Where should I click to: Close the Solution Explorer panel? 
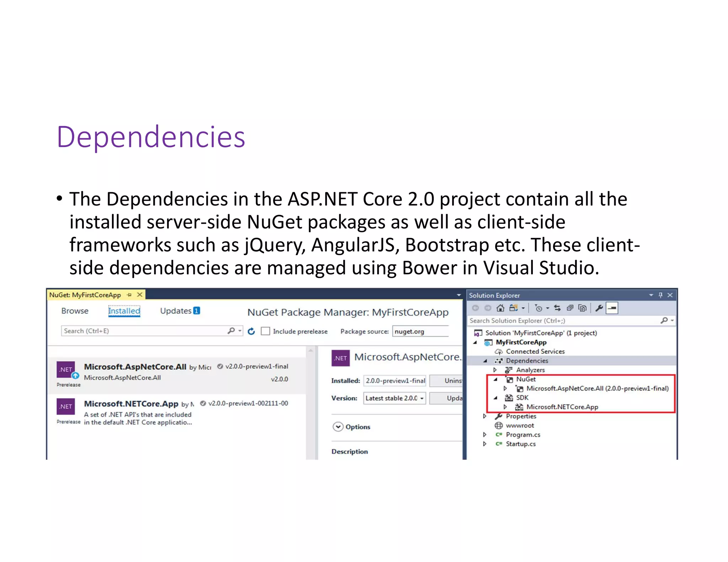coord(670,295)
